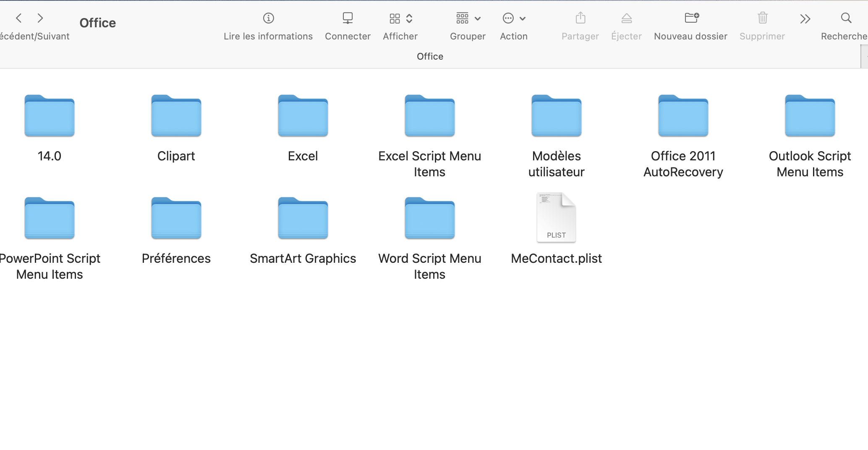Click the Partager share icon
The height and width of the screenshot is (450, 868).
coord(580,18)
